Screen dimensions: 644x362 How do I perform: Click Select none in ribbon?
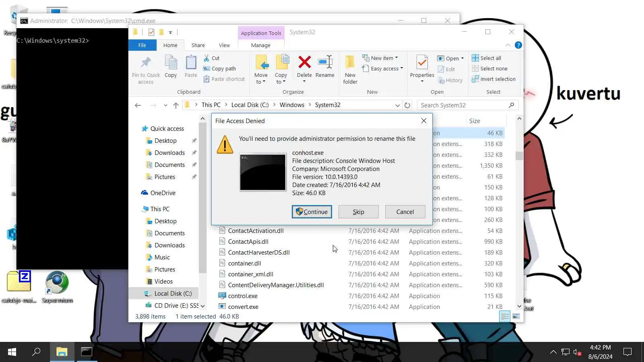[x=490, y=68]
